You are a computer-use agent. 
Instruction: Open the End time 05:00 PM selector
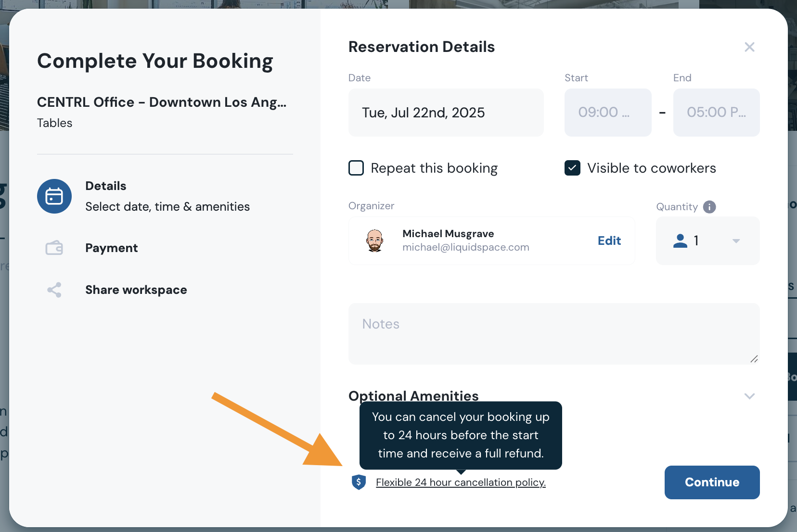(x=716, y=113)
